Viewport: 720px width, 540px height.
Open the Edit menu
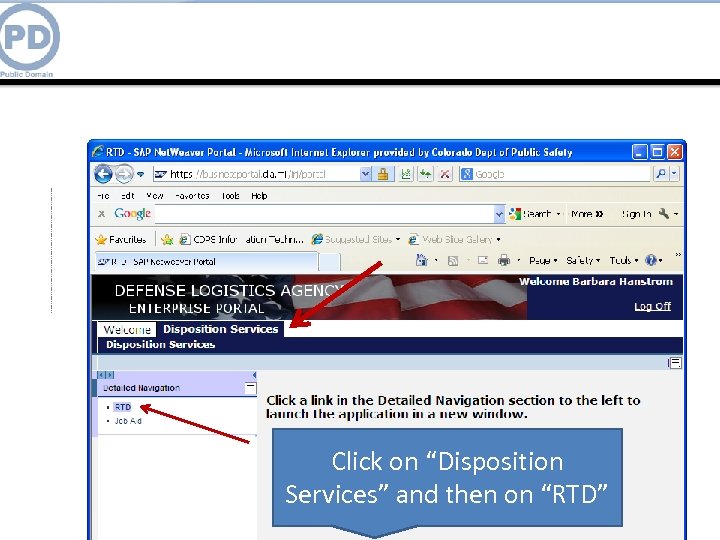pyautogui.click(x=128, y=196)
